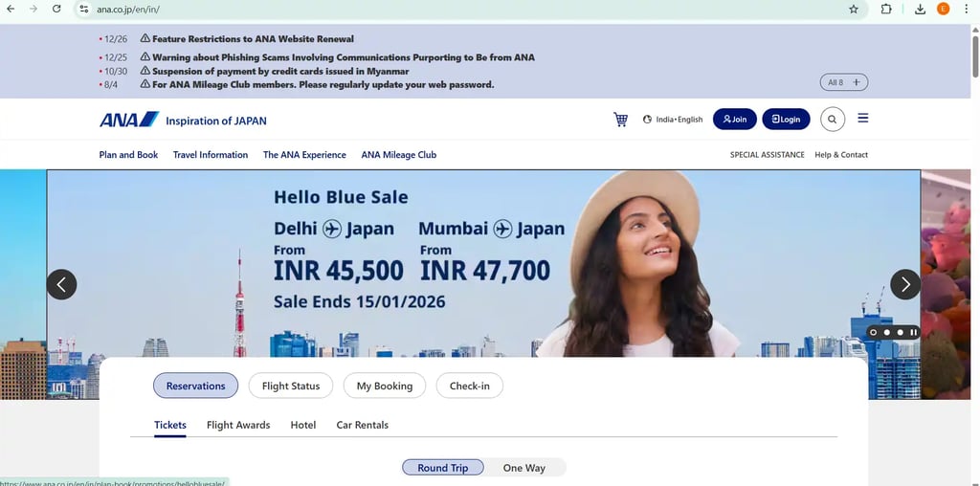The width and height of the screenshot is (980, 486).
Task: Open India English region selector
Action: click(673, 120)
